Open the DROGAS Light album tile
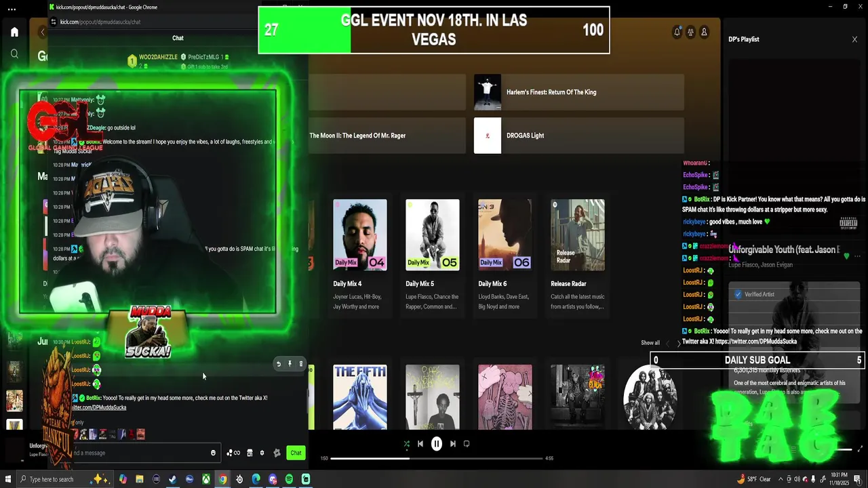Screen dimensions: 868x488 (x=579, y=136)
